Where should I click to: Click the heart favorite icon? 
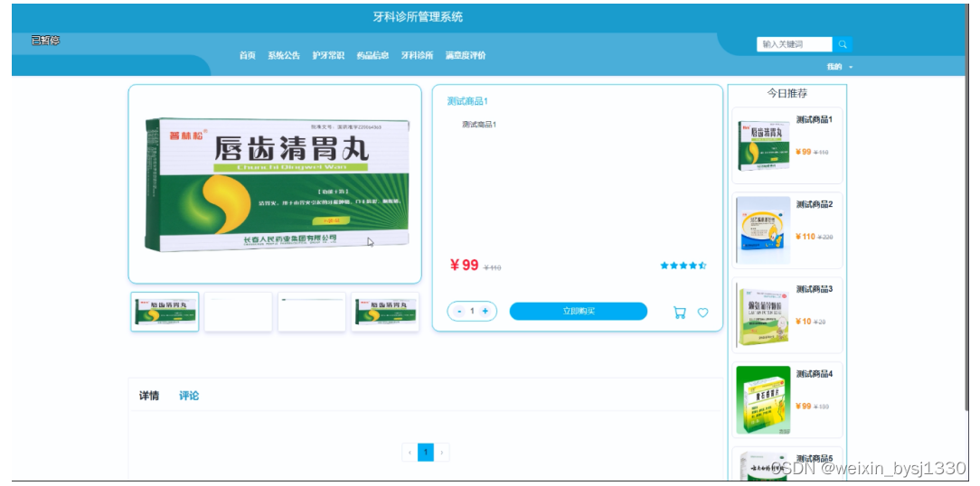point(703,313)
